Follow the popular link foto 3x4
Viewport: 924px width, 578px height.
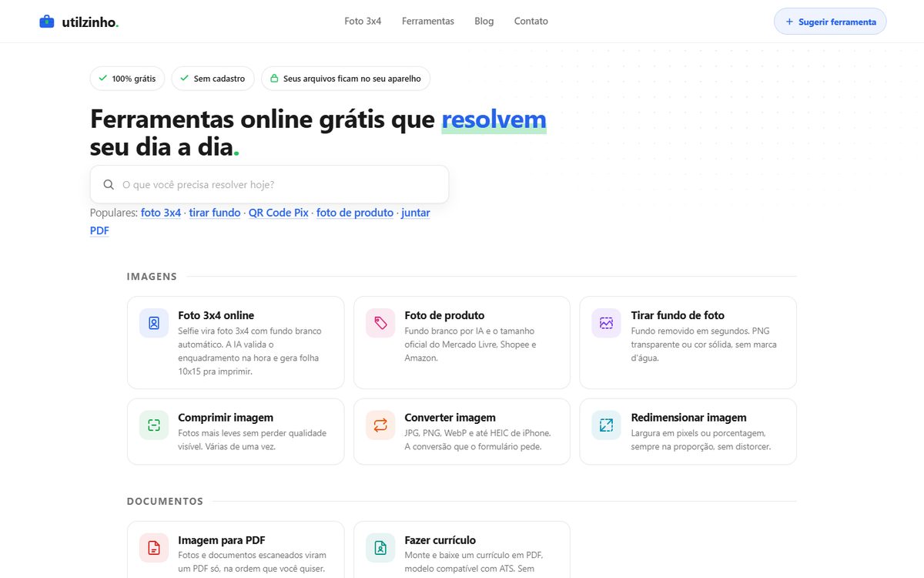(161, 213)
